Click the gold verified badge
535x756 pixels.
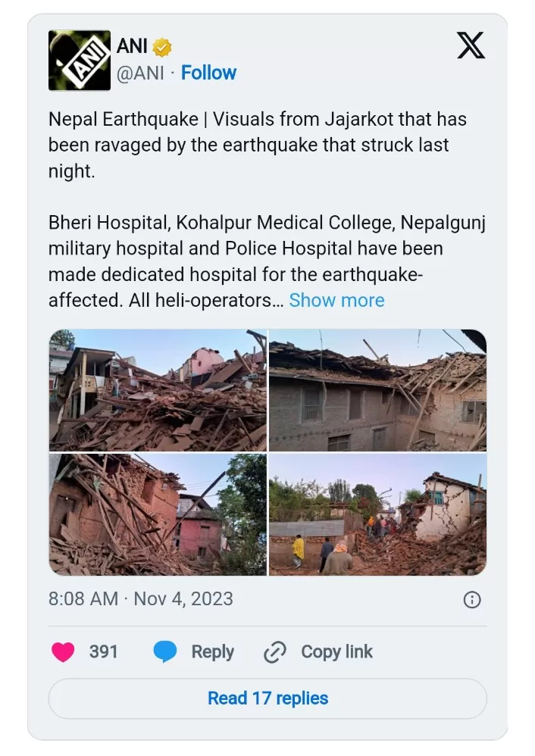(x=162, y=48)
